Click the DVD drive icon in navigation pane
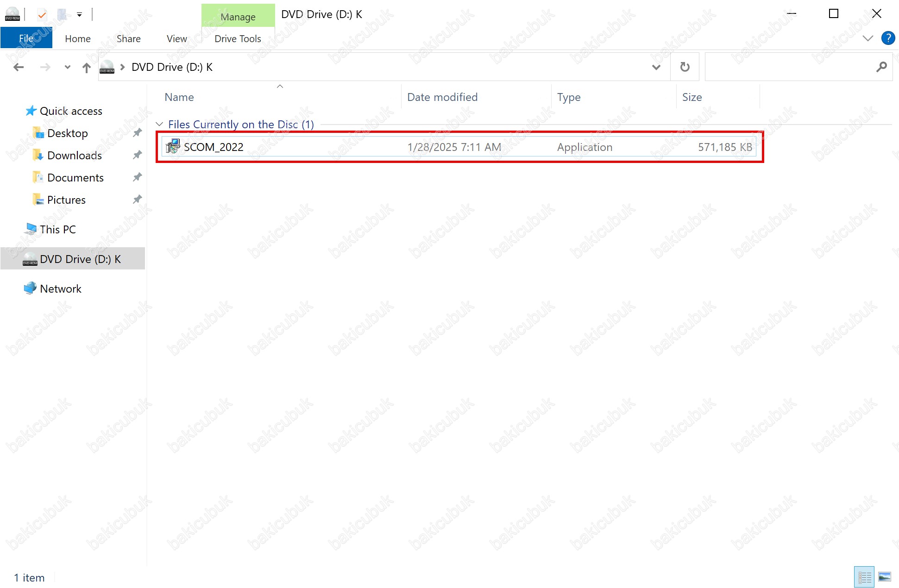This screenshot has height=588, width=899. pos(30,259)
